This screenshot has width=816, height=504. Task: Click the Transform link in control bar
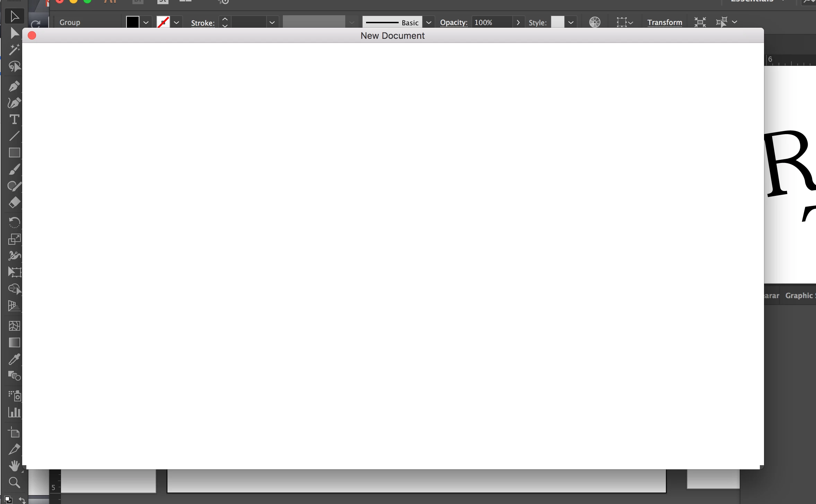point(665,23)
